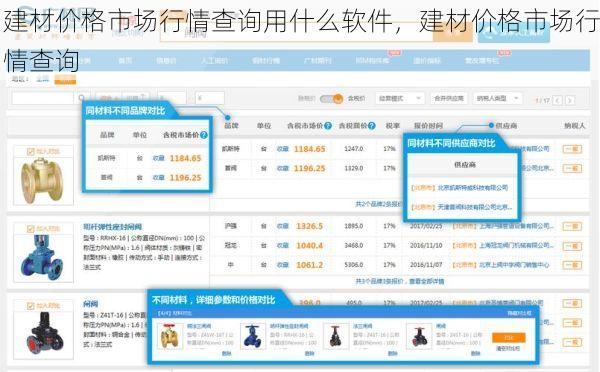Click the keyword filter input field
This screenshot has height=372, width=600.
[x=42, y=98]
